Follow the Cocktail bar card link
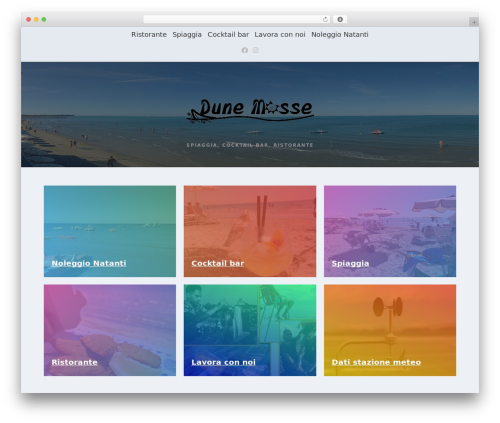The image size is (500, 423). coord(218,263)
